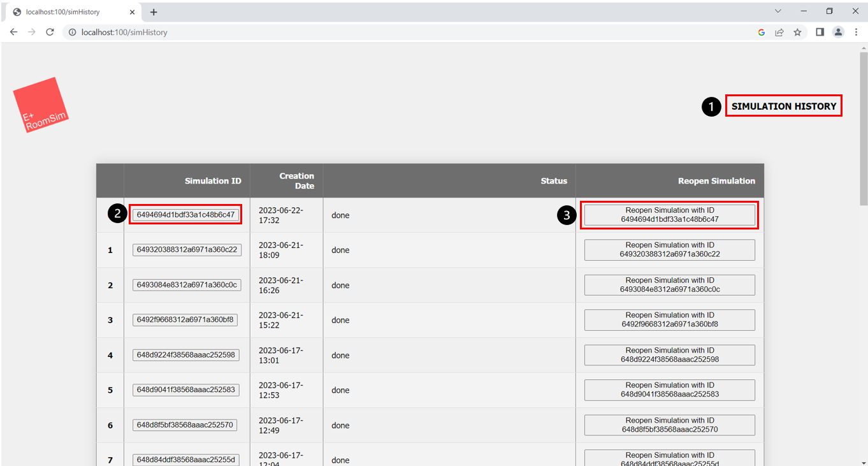
Task: Reopen simulation with ID 6494694d1bdf33a1c48b6c47
Action: [669, 215]
